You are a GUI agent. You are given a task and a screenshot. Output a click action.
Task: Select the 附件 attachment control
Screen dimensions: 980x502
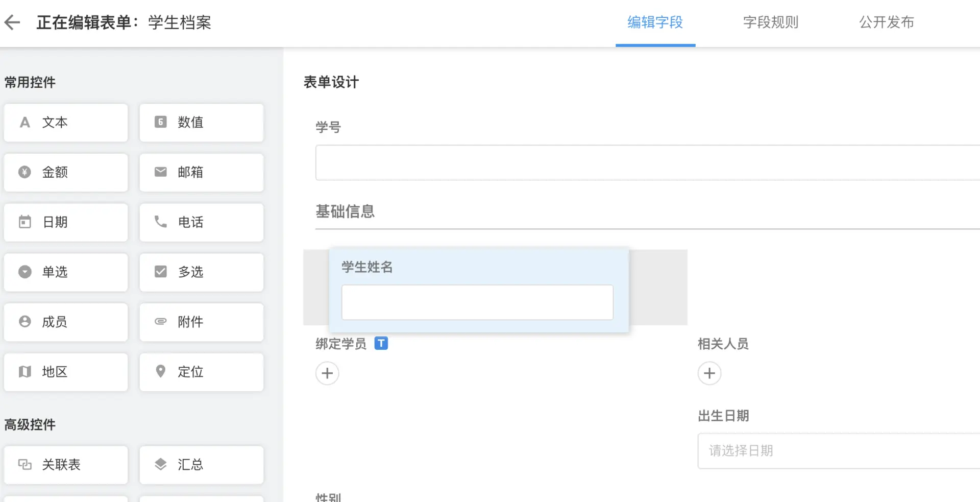pyautogui.click(x=201, y=322)
